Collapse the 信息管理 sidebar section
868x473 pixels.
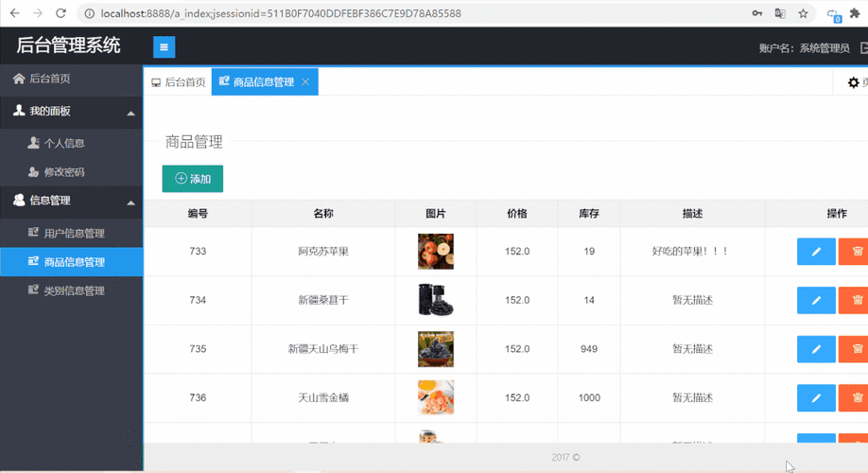(x=72, y=201)
